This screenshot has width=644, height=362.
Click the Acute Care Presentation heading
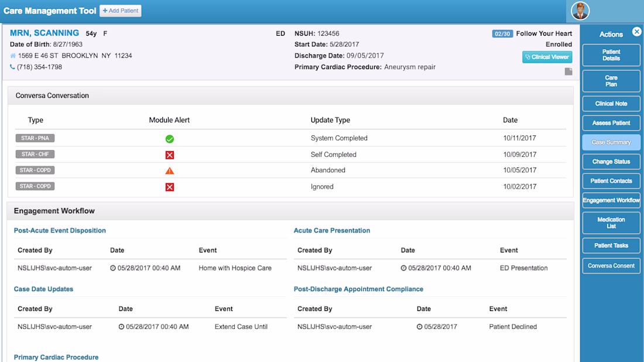pyautogui.click(x=332, y=231)
